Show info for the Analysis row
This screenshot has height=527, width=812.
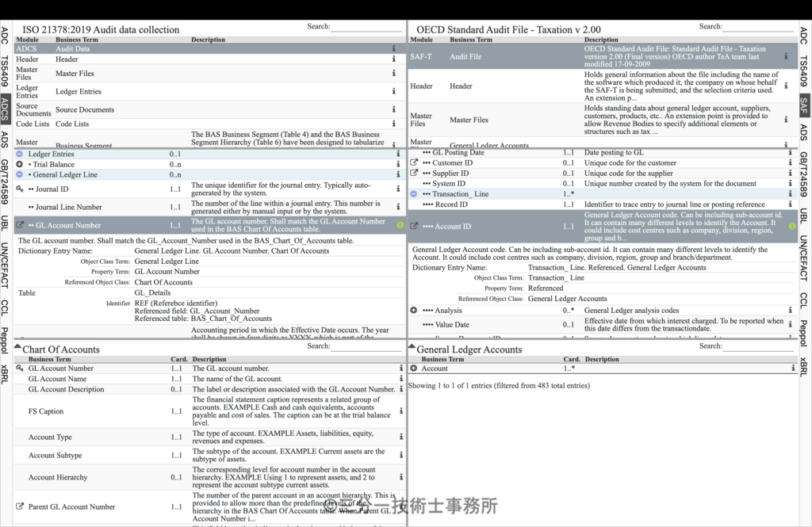791,310
